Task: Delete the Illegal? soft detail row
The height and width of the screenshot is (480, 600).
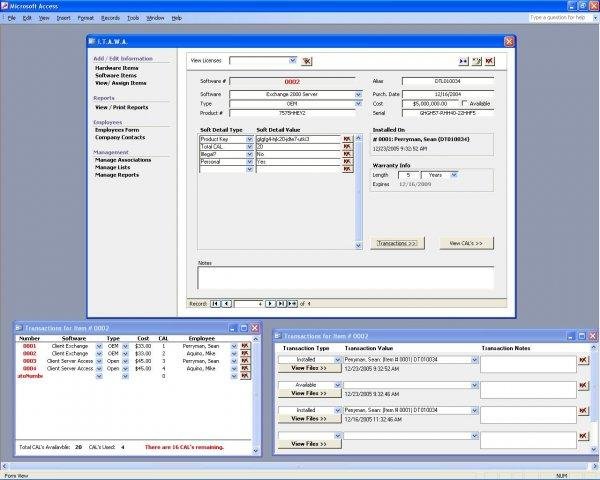Action: click(x=347, y=154)
